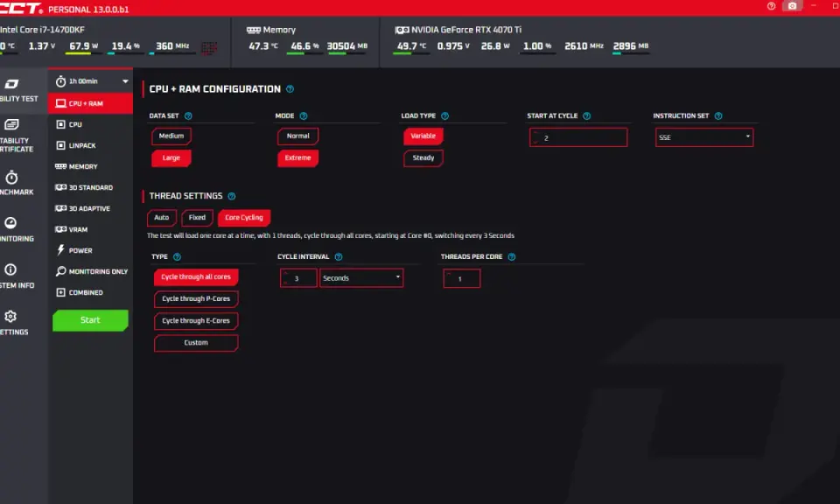Viewport: 840px width, 504px height.
Task: Click the Threads Per Core field
Action: (x=462, y=278)
